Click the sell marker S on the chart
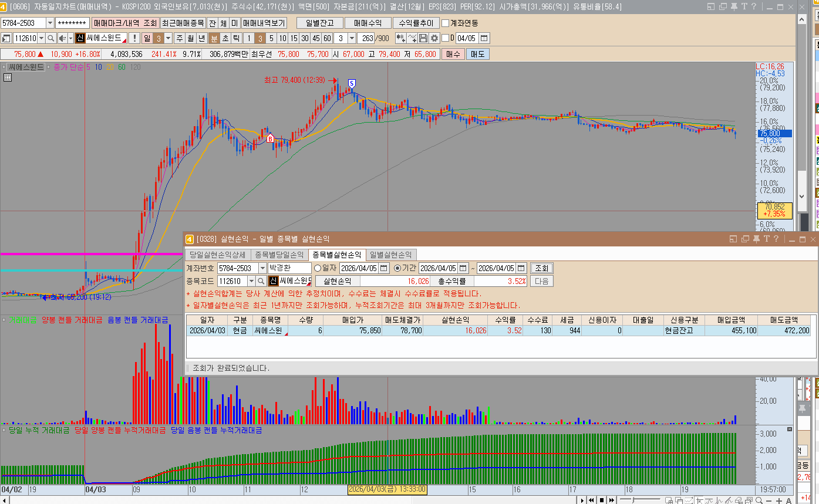 352,83
